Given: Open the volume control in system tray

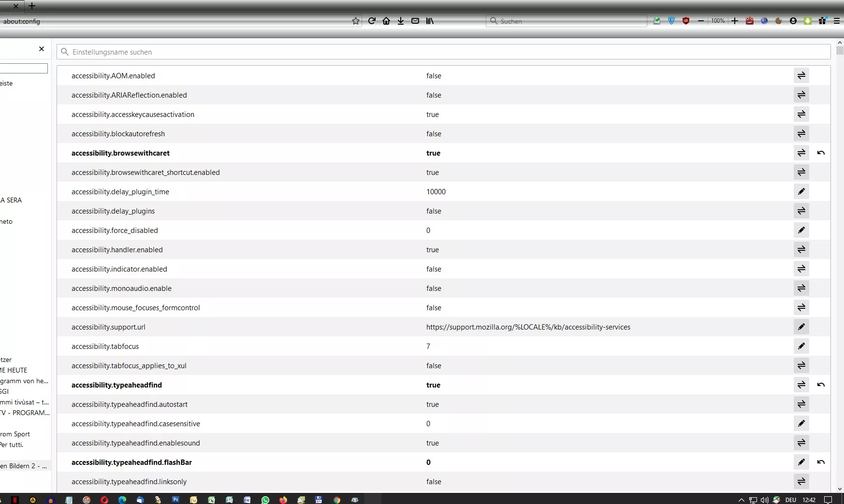Looking at the screenshot, I should (764, 500).
